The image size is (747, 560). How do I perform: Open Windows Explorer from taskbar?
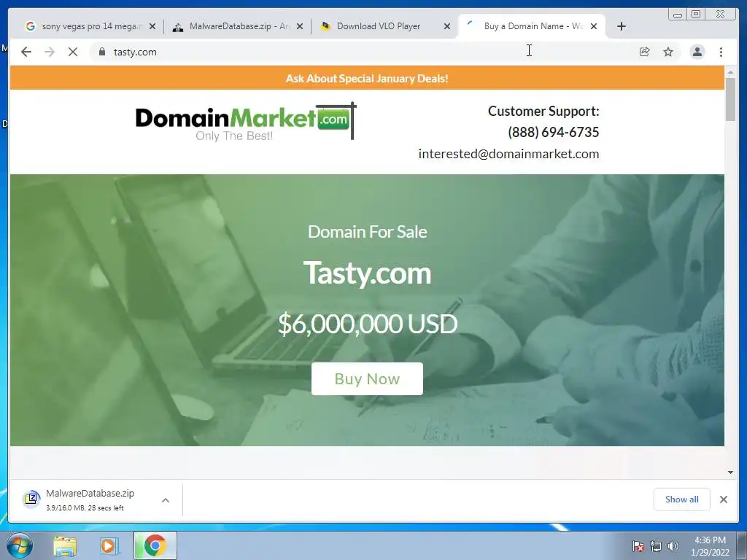pos(65,545)
